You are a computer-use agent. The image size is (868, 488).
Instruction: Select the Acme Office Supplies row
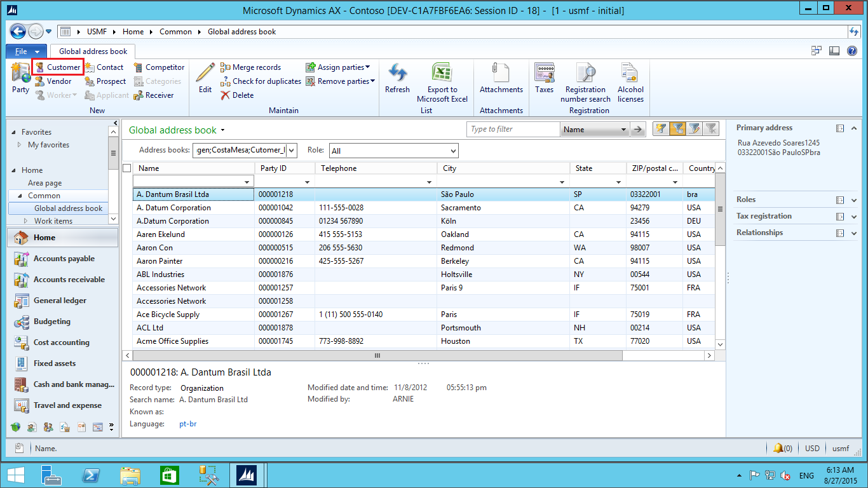(424, 341)
